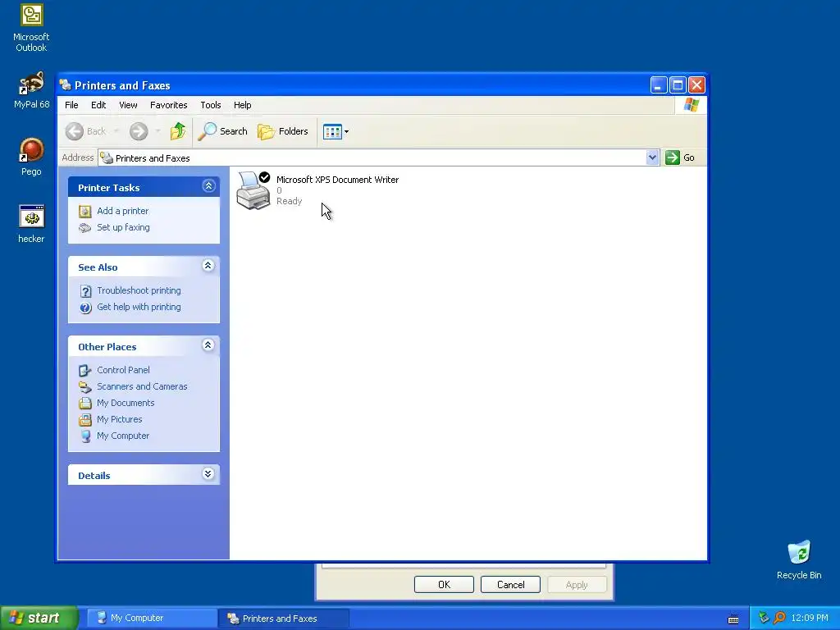The height and width of the screenshot is (630, 840).
Task: Click Get help with printing link
Action: click(139, 307)
